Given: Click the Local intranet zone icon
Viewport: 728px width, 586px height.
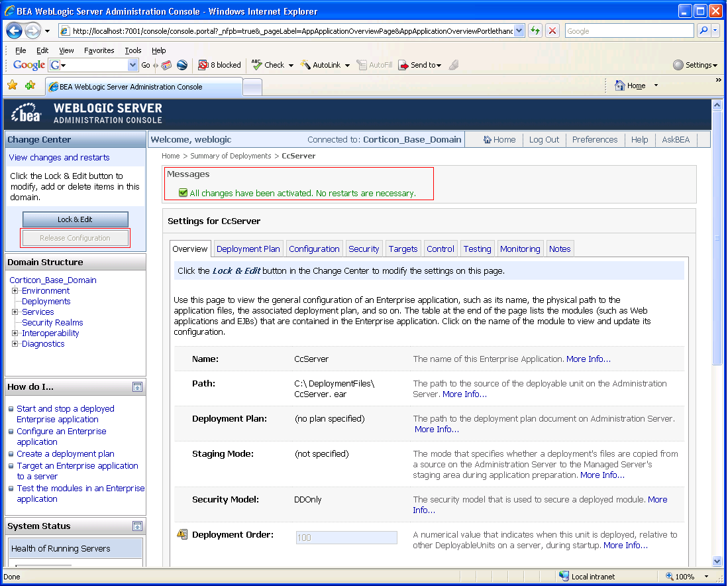Looking at the screenshot, I should pos(564,576).
